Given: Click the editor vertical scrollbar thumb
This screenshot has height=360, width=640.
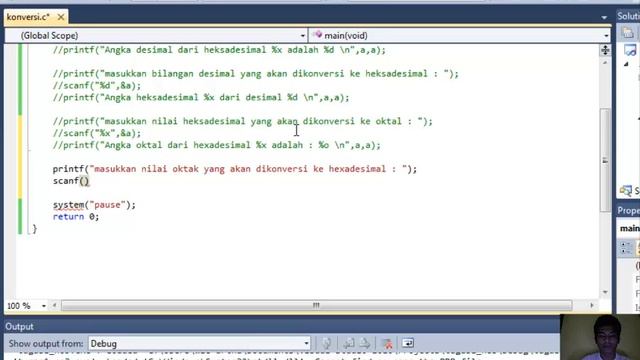Looking at the screenshot, I should (605, 160).
